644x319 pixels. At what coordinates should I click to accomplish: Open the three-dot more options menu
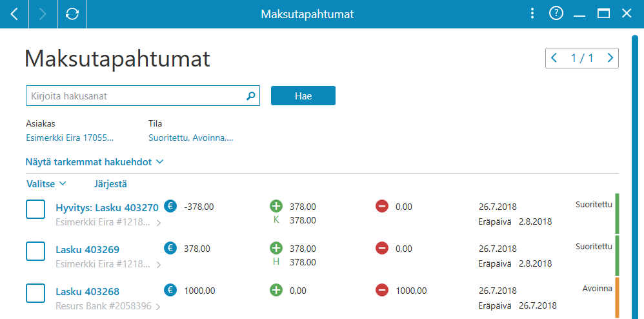[532, 14]
